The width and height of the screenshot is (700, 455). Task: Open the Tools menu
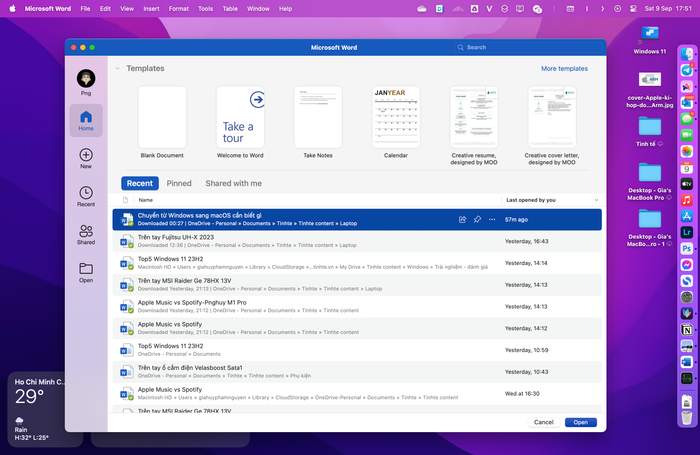tap(205, 8)
